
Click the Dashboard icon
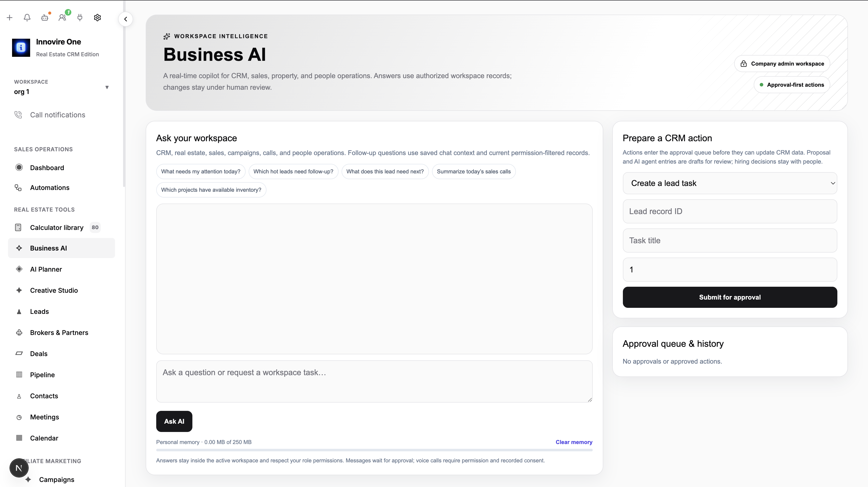click(19, 168)
